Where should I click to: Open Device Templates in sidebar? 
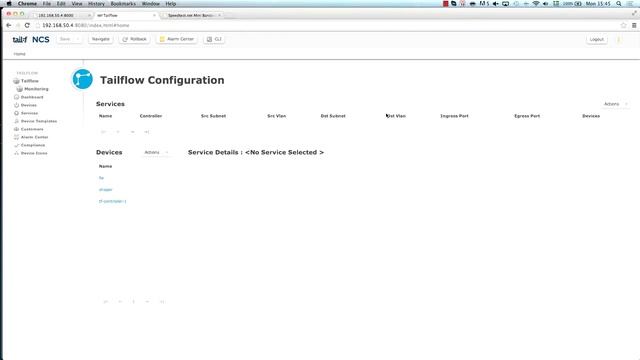pos(39,121)
